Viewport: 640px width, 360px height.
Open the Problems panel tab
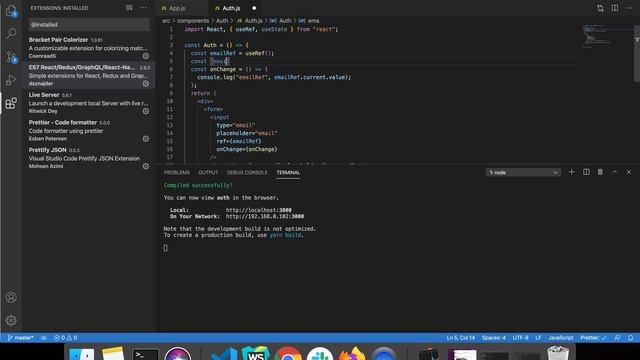coord(177,173)
